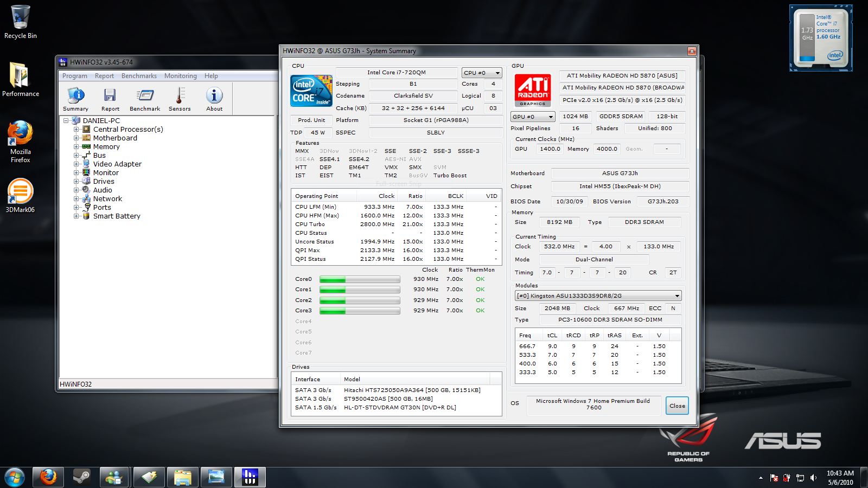Select the Drives tree item
Viewport: 868px width, 488px height.
(x=104, y=182)
